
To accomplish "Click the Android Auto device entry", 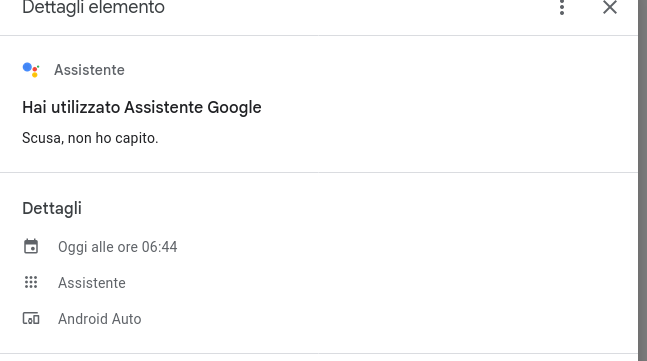I will 99,319.
